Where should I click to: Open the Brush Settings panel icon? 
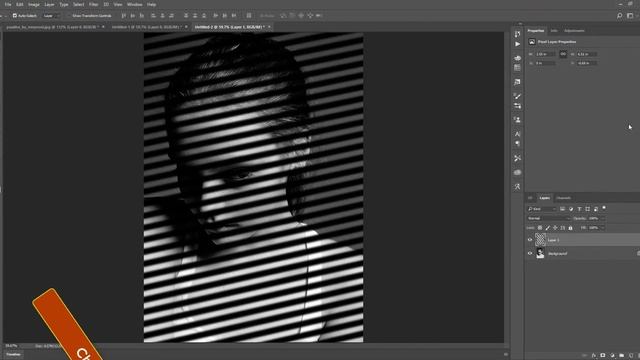(x=518, y=106)
